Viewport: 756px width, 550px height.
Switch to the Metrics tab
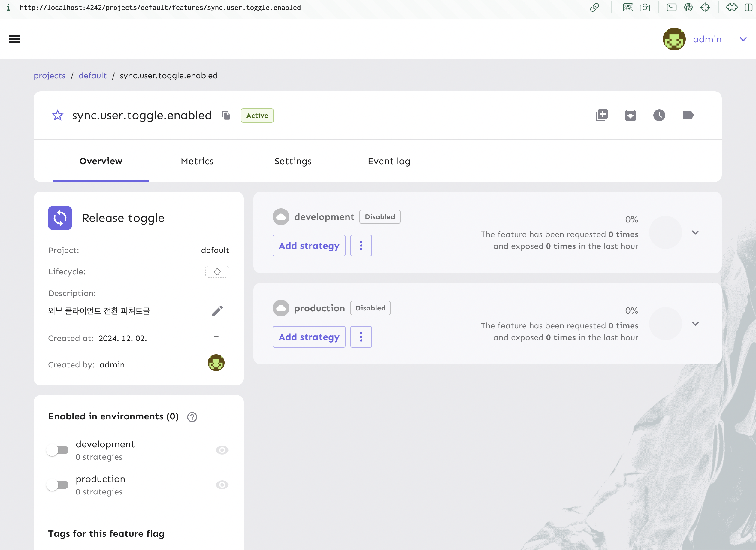(x=197, y=161)
